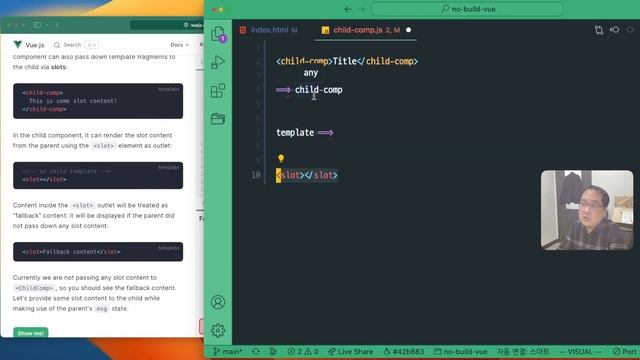The image size is (640, 360).
Task: Open the dropdown arrow beside browser sidebar icon
Action: click(47, 25)
